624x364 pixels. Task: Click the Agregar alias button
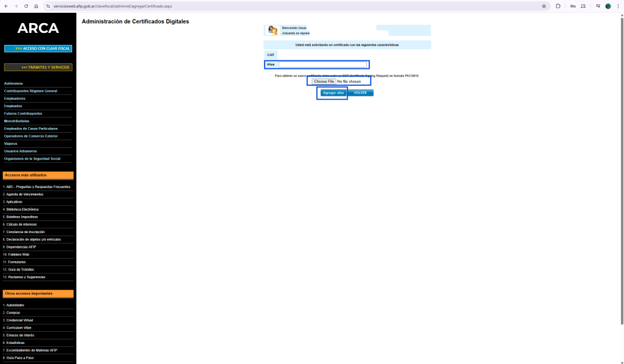click(333, 93)
